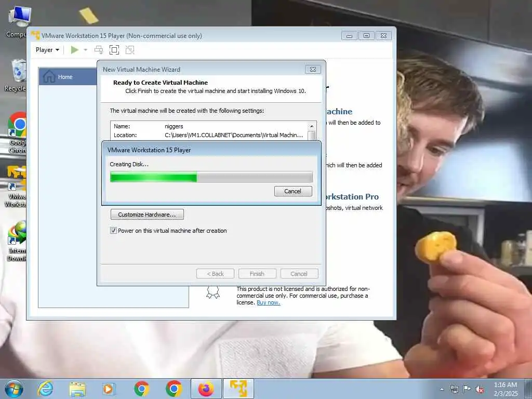Minimize the VMware Player window
This screenshot has width=532, height=399.
[x=349, y=36]
